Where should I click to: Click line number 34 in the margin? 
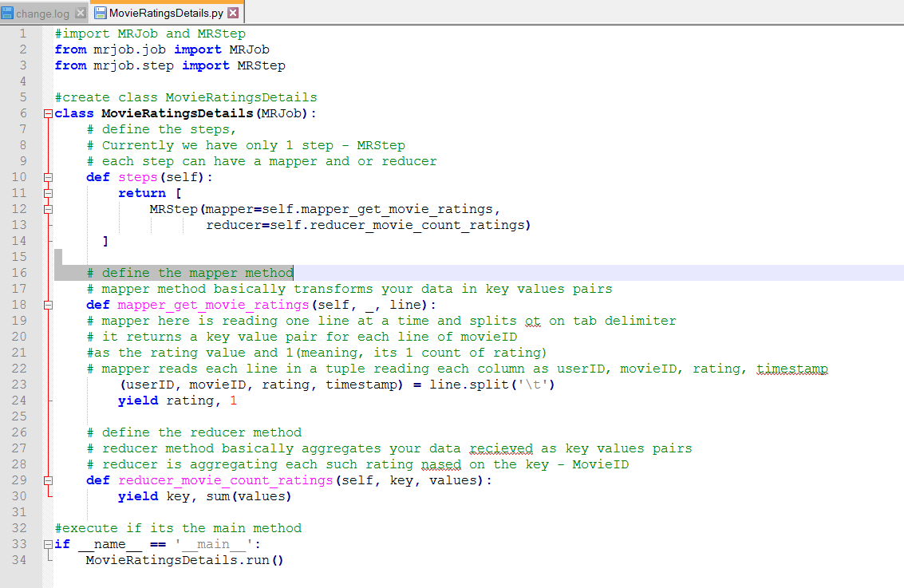(19, 560)
